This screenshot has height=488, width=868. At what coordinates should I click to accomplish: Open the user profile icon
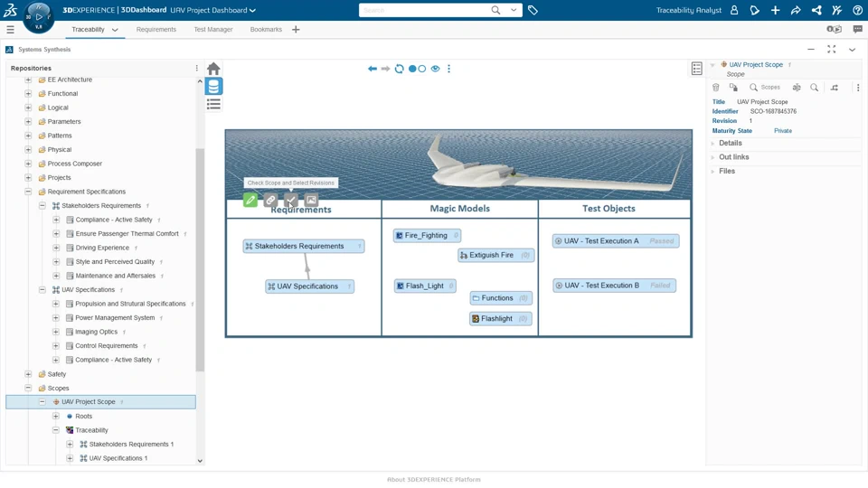click(734, 10)
